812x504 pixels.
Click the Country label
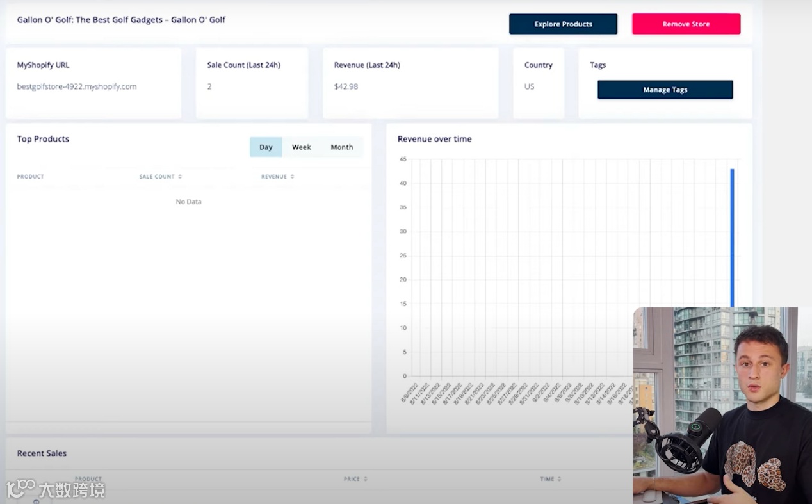point(539,65)
